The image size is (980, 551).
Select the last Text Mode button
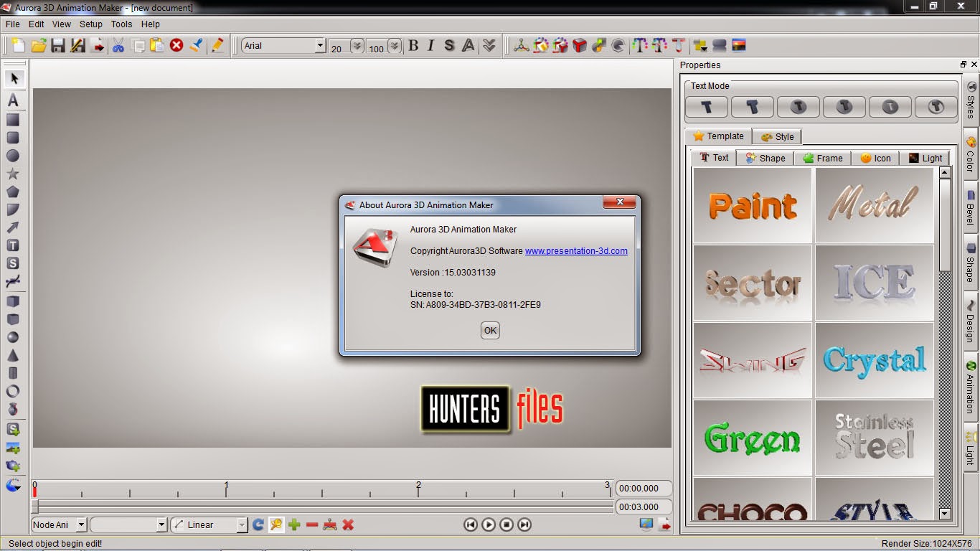click(936, 107)
